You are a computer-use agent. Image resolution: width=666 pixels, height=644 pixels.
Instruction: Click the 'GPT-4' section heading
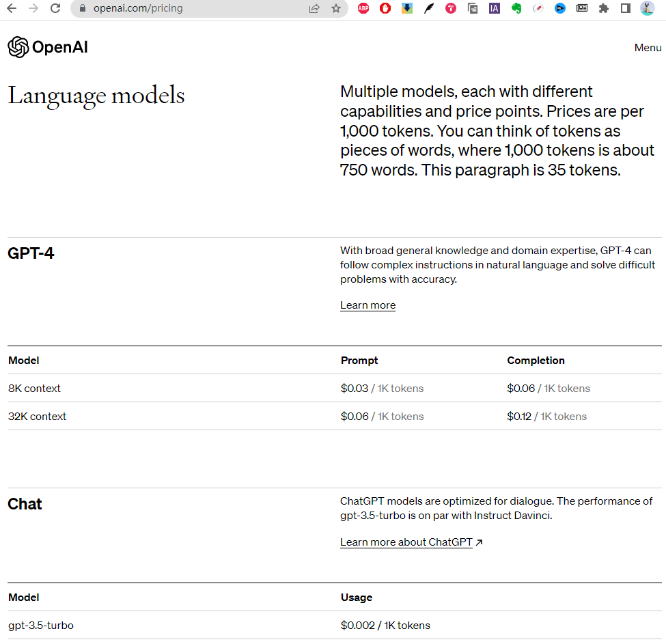pos(31,253)
